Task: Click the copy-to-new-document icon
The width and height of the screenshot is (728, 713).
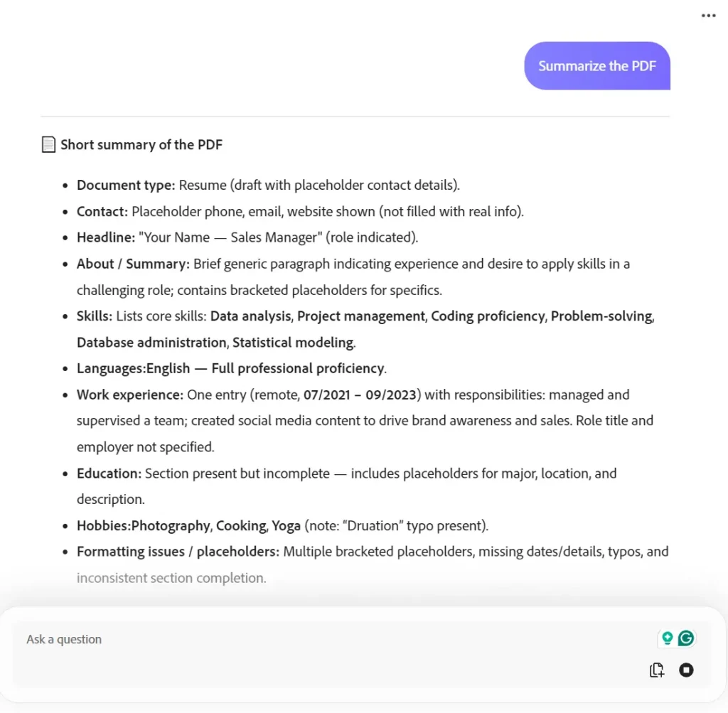Action: [x=656, y=670]
